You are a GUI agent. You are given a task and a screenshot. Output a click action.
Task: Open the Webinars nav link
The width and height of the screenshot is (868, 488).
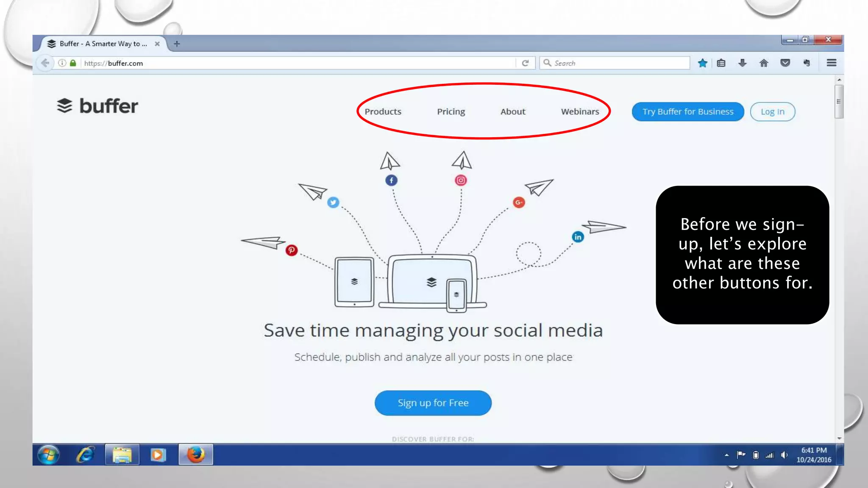[x=580, y=111]
